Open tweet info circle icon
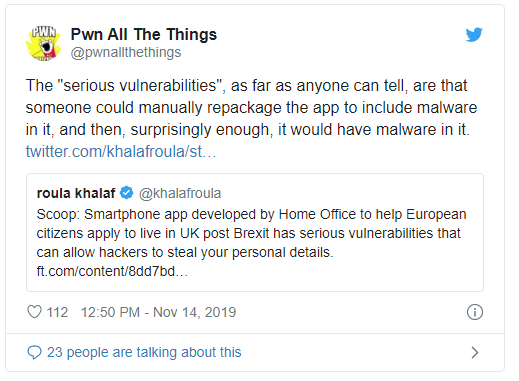519x381 pixels. pos(475,312)
